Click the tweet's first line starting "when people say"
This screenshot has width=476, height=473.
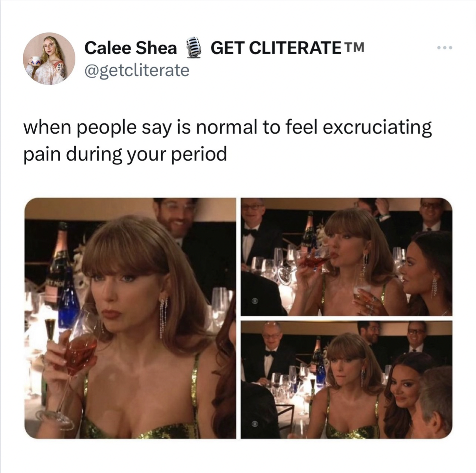click(228, 128)
